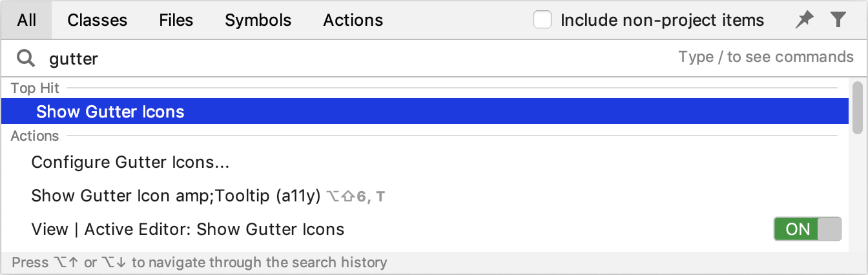This screenshot has height=275, width=868.
Task: Click the magnifying glass search icon
Action: (26, 59)
